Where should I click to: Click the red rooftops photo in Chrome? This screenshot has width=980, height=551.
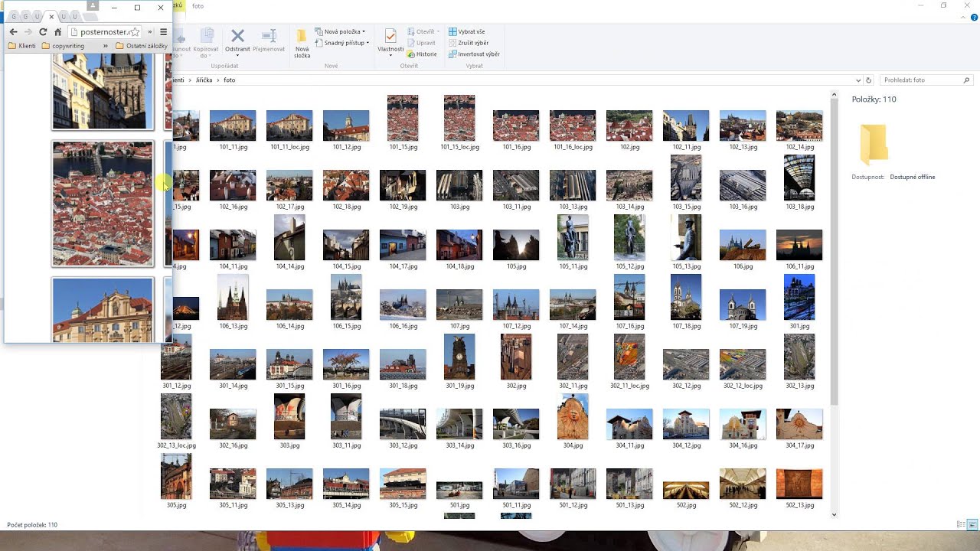pyautogui.click(x=103, y=204)
